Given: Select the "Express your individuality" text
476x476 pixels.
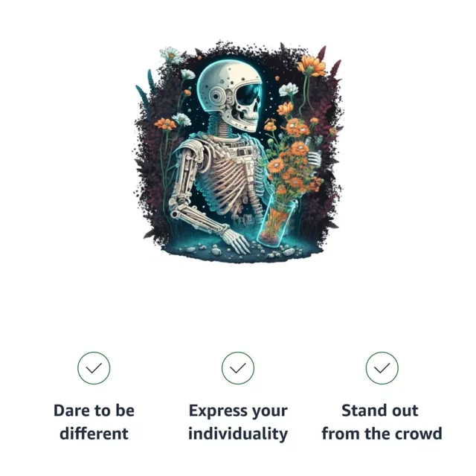Looking at the screenshot, I should (x=238, y=422).
